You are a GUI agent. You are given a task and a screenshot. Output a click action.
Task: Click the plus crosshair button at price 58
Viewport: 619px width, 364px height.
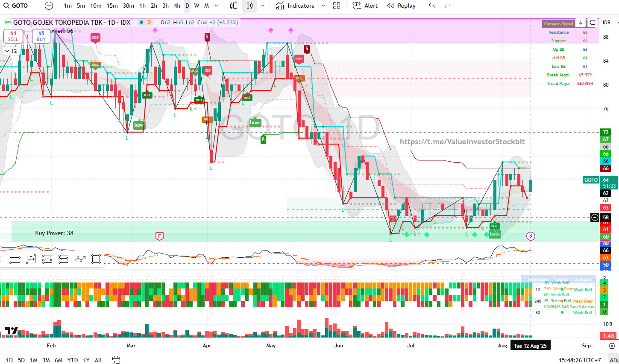point(595,218)
